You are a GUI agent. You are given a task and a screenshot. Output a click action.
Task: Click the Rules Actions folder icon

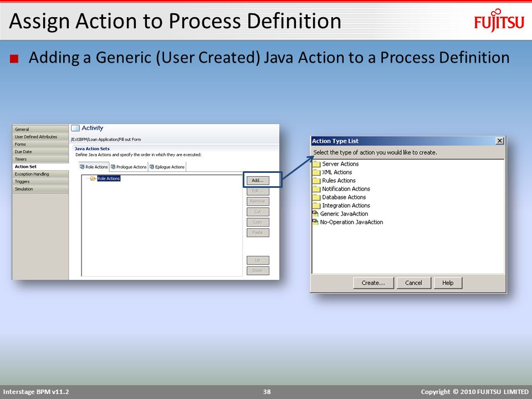316,181
